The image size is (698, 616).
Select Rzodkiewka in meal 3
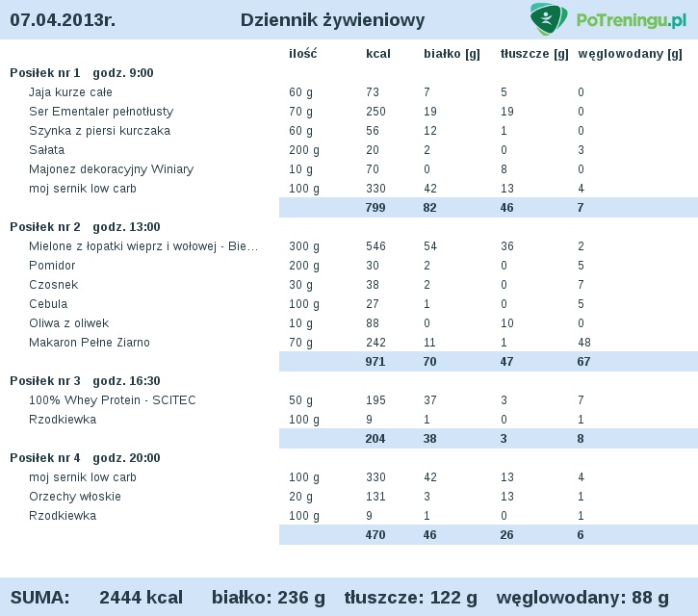pyautogui.click(x=63, y=420)
